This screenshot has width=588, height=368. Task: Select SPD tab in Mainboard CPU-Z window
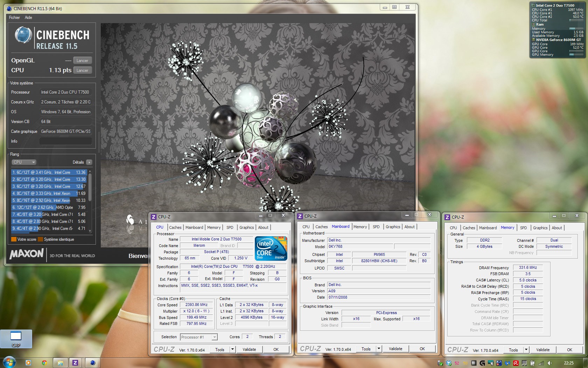(x=376, y=227)
